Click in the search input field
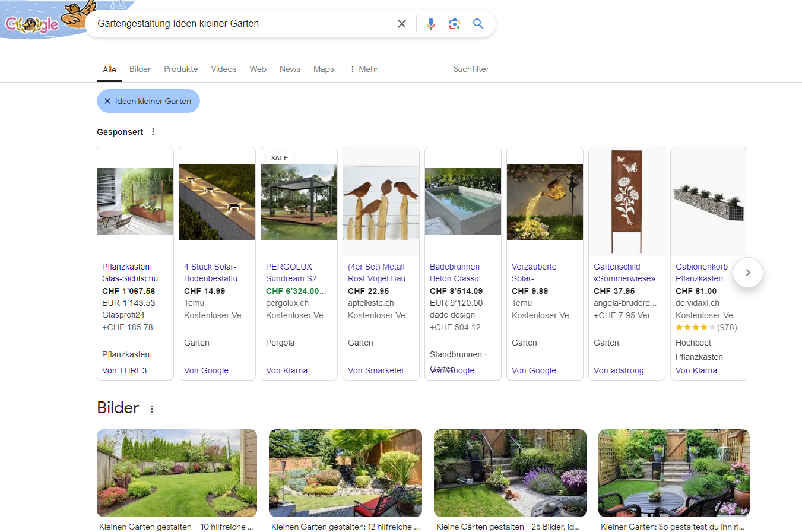802x532 pixels. pyautogui.click(x=243, y=24)
